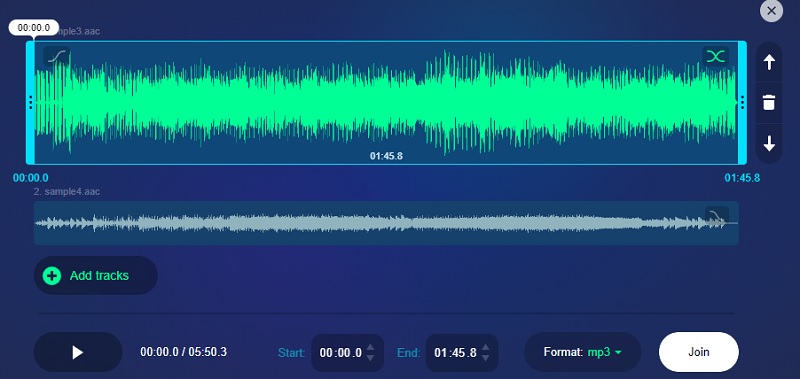Viewport: 800px width, 379px height.
Task: Click the blue 00:00.0 start time label
Action: (x=31, y=178)
